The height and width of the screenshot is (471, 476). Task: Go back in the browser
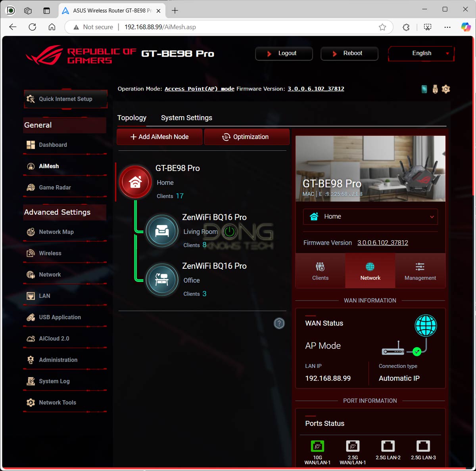click(13, 27)
